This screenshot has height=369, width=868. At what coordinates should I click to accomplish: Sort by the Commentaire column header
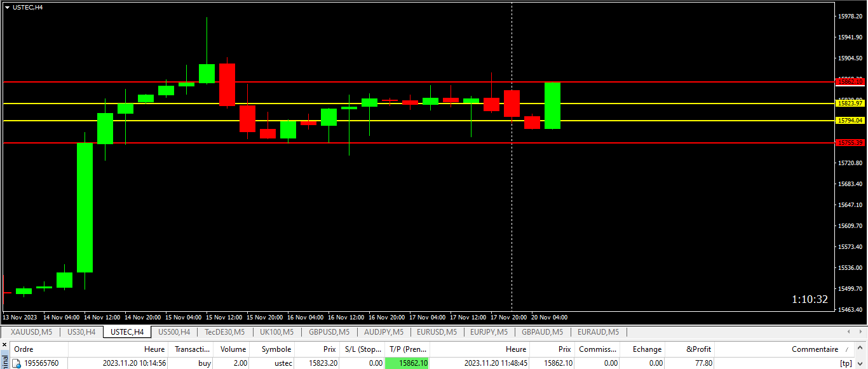coord(815,349)
